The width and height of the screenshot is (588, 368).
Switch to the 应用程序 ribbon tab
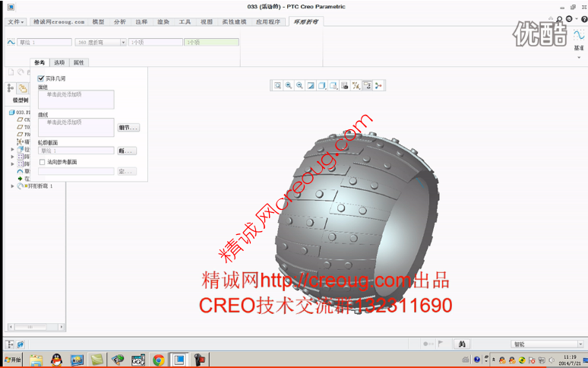(268, 22)
